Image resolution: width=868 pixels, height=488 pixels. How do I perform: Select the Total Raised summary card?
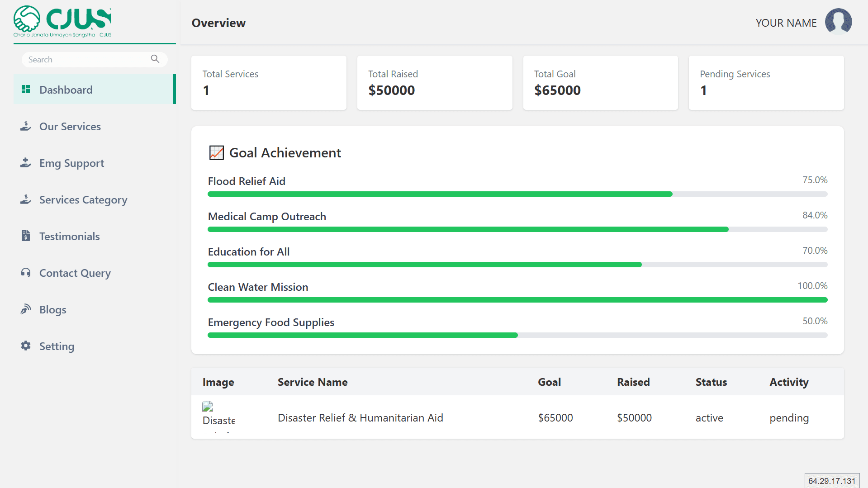click(434, 83)
